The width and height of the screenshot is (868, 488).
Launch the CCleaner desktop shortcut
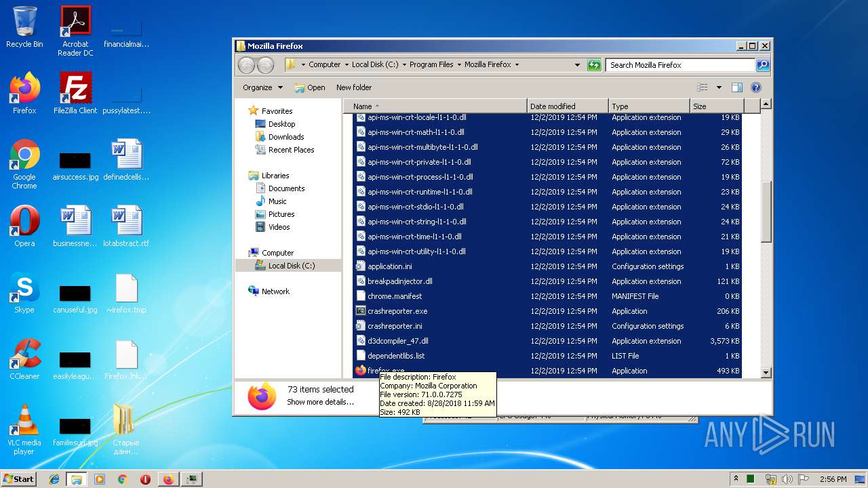(x=24, y=359)
